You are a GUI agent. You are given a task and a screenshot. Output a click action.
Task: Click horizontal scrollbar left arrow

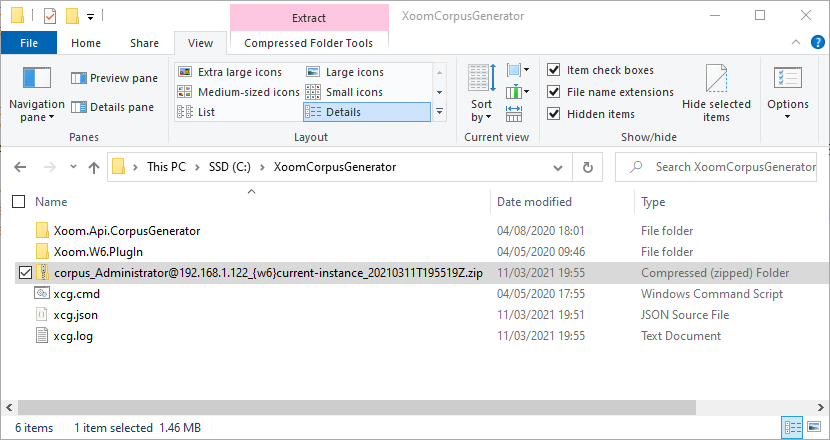point(9,407)
